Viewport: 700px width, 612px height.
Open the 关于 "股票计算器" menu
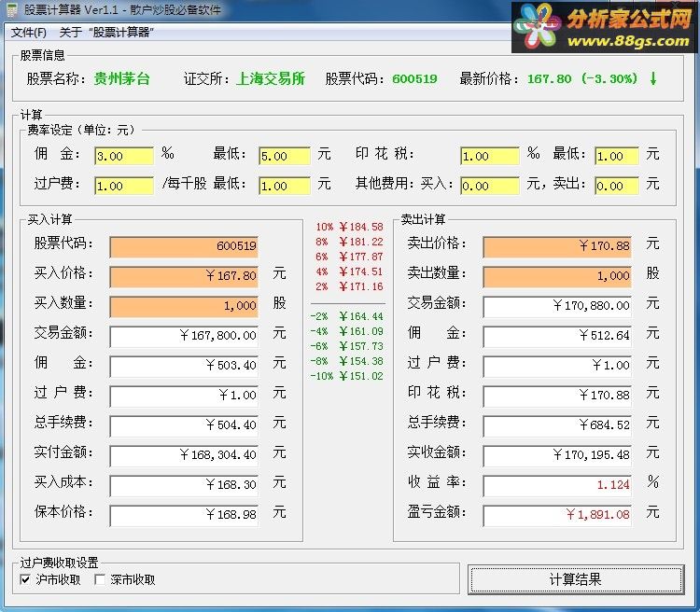[106, 32]
